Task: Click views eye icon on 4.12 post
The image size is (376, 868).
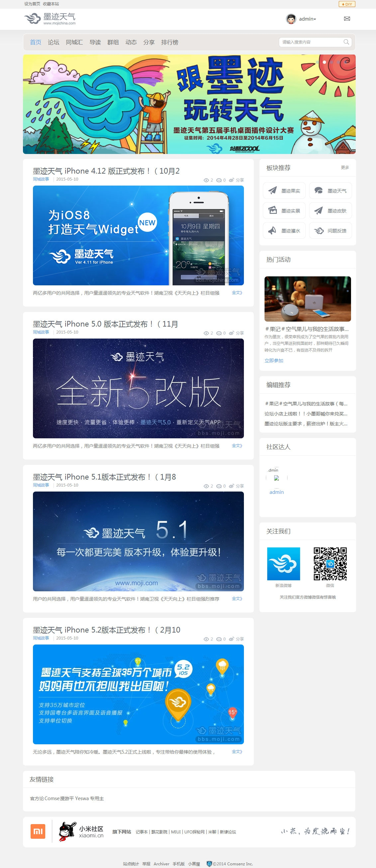Action: [x=206, y=180]
